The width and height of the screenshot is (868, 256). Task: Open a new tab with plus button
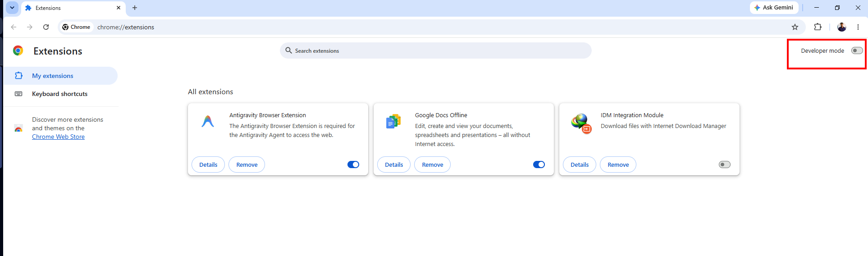135,8
